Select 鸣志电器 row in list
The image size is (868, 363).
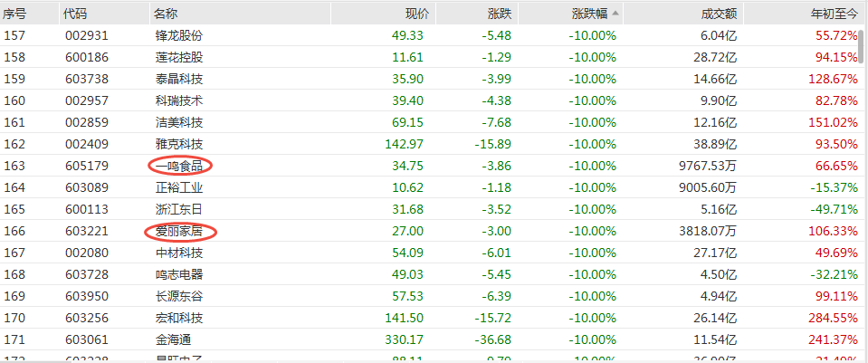click(431, 274)
